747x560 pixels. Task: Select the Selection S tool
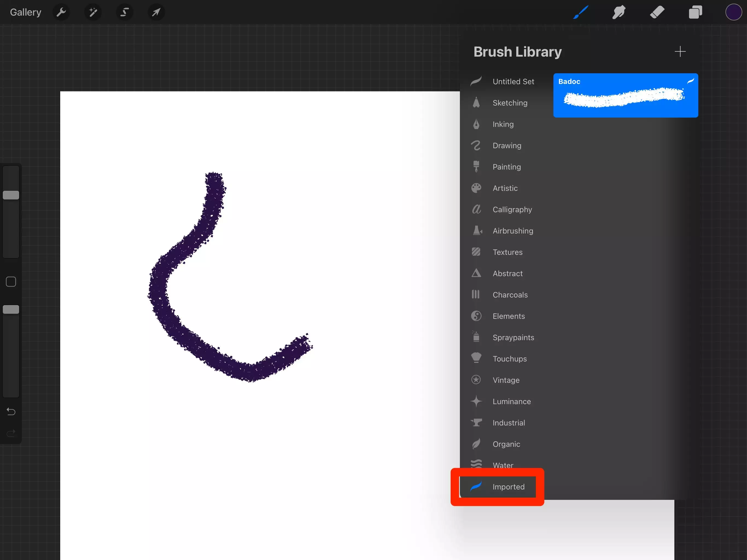pyautogui.click(x=125, y=13)
